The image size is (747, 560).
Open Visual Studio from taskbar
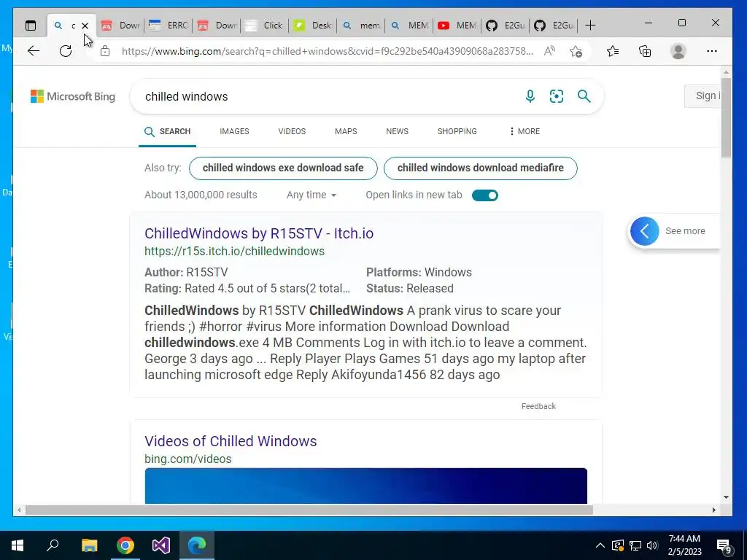[161, 545]
